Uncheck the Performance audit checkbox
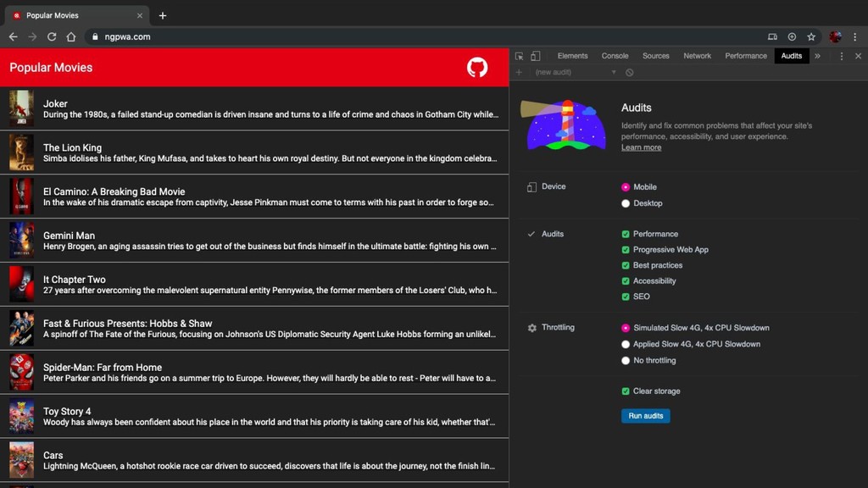 626,234
